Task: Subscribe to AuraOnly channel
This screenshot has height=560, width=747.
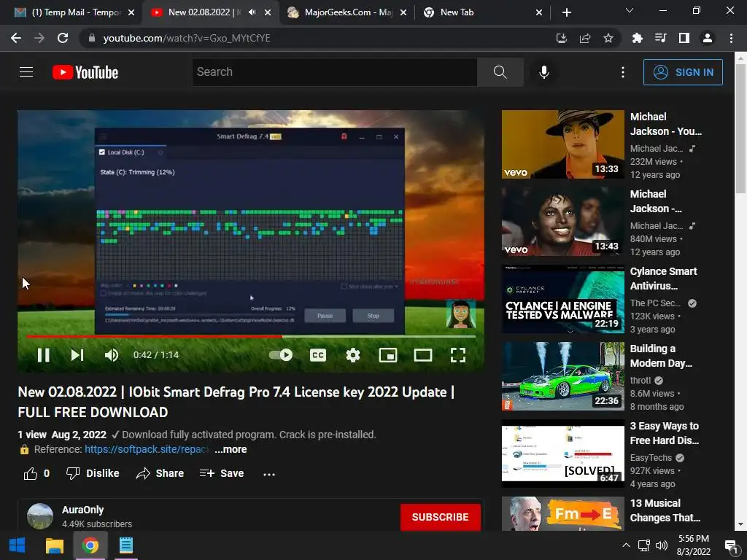Action: 440,517
